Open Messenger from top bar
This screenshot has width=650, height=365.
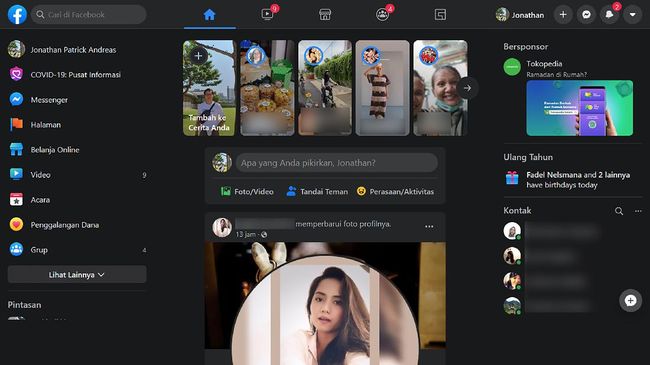point(586,15)
